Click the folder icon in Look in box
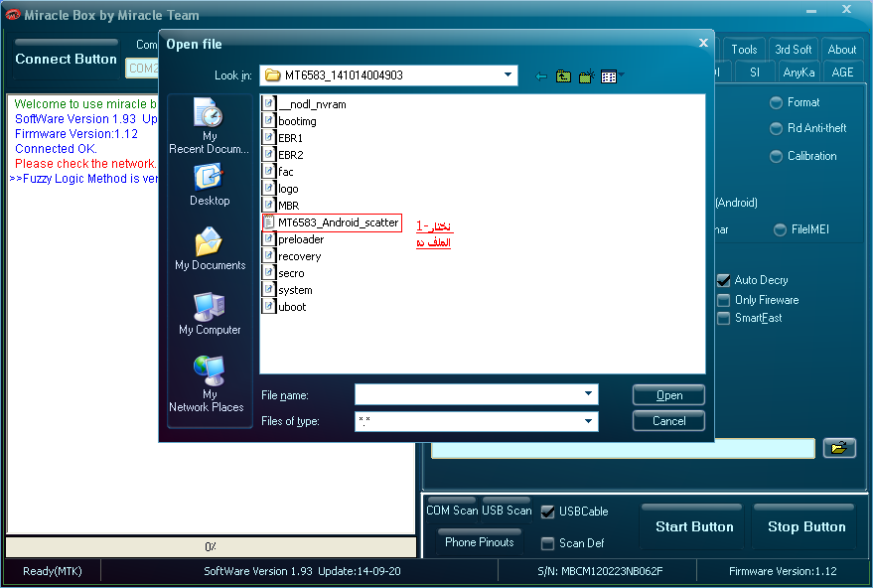This screenshot has height=588, width=873. pos(272,75)
